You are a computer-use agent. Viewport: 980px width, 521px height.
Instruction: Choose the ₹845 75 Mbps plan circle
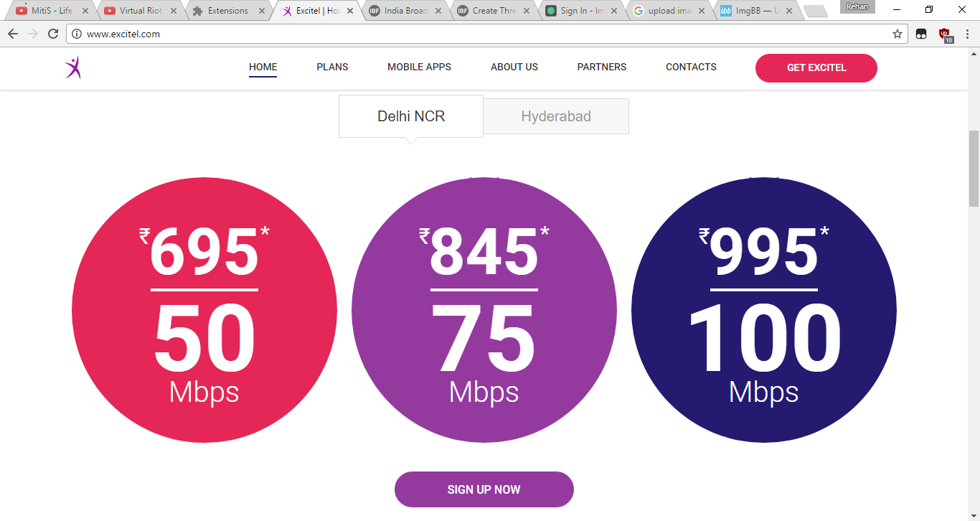tap(484, 310)
